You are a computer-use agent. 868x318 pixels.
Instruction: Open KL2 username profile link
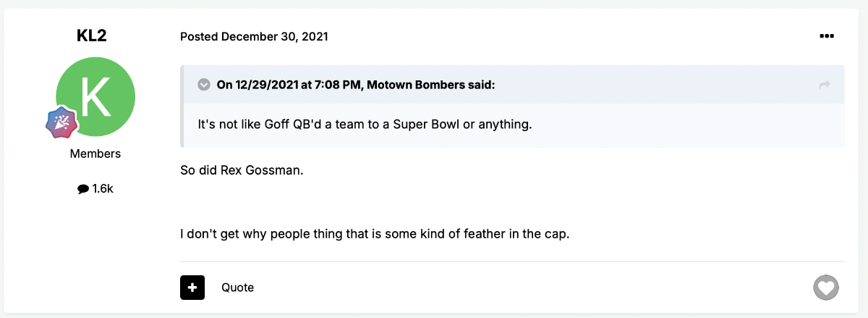coord(92,36)
